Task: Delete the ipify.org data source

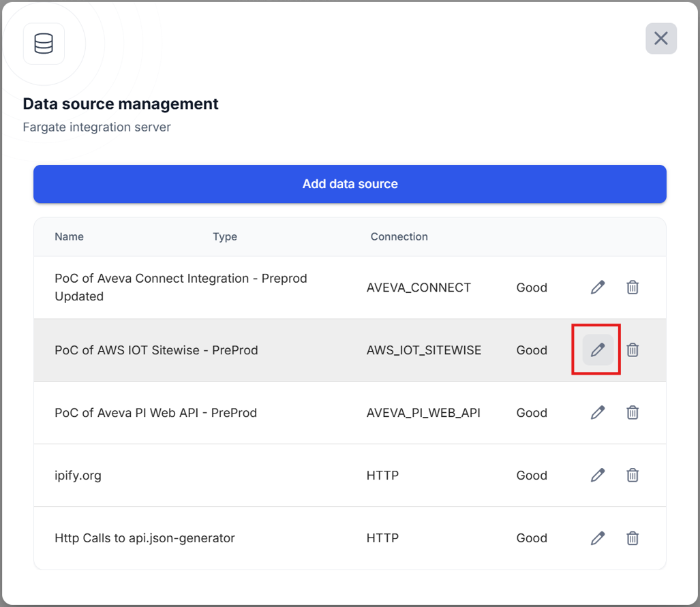Action: pos(633,476)
